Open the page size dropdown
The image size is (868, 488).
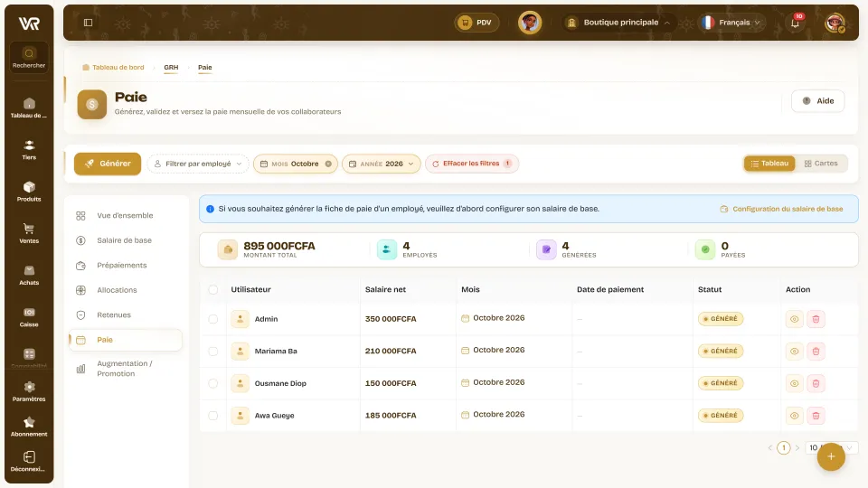point(832,447)
